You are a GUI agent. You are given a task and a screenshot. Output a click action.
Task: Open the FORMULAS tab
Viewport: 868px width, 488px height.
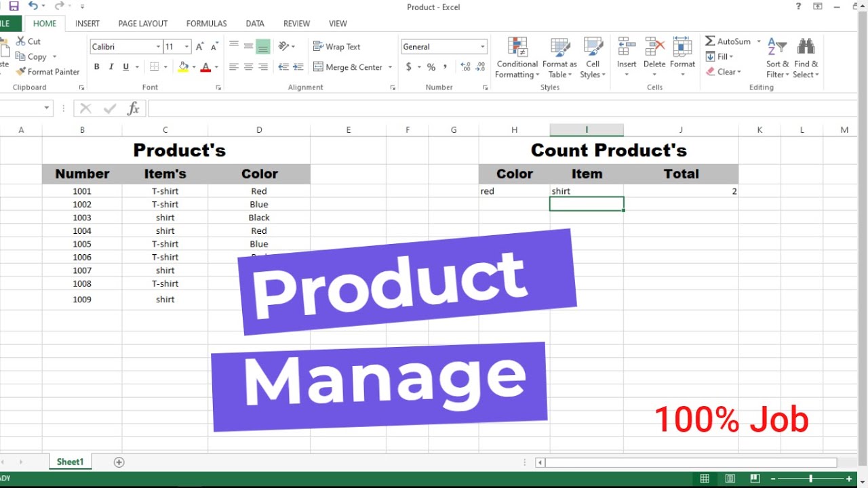click(x=207, y=24)
